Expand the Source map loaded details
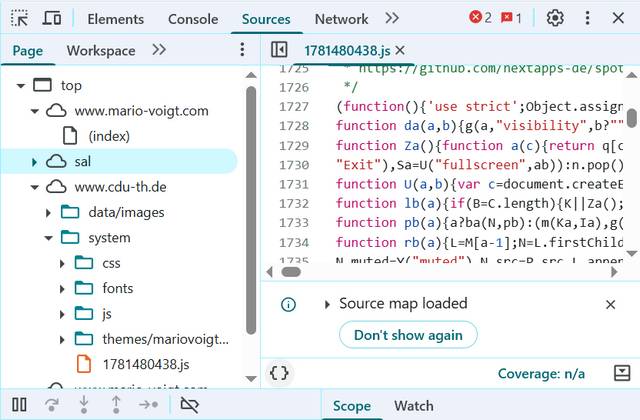This screenshot has height=420, width=640. click(327, 304)
